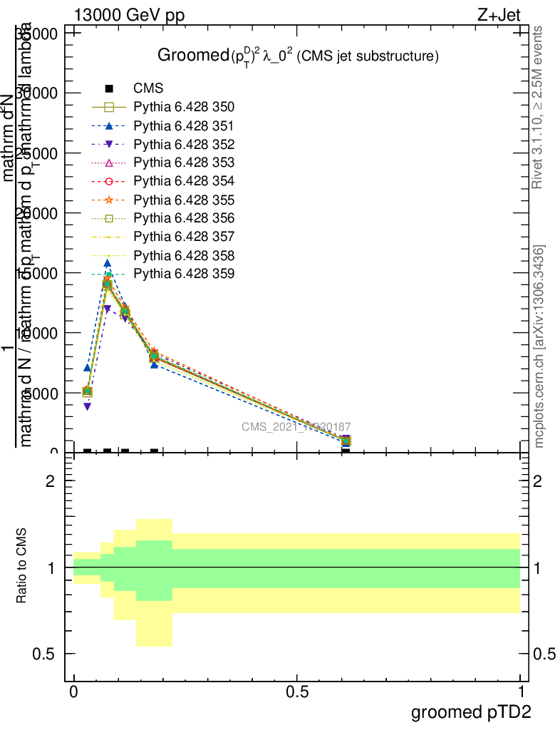
Task: Click the peak blue triangle data point
Action: coord(107,264)
